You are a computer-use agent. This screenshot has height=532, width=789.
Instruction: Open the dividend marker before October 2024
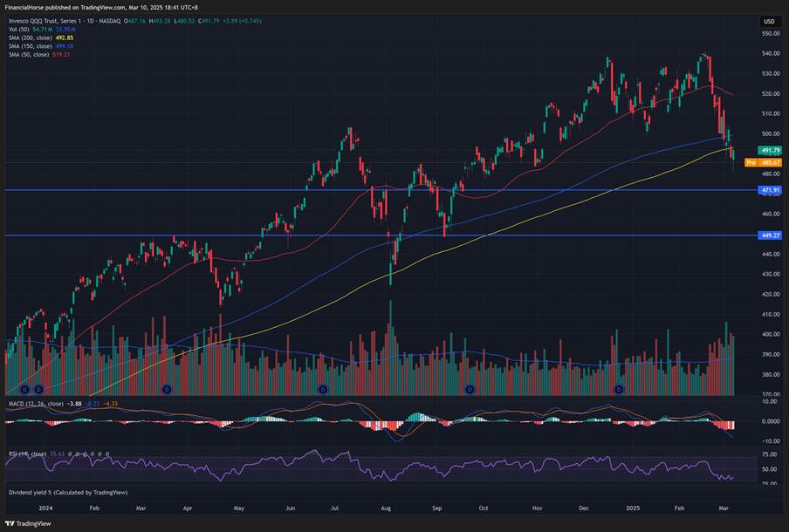point(470,389)
